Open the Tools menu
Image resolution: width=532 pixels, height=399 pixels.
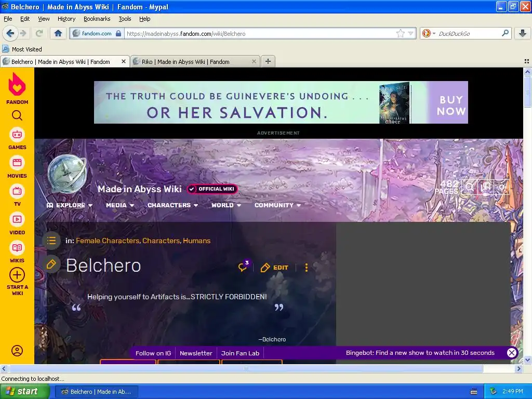pyautogui.click(x=125, y=19)
